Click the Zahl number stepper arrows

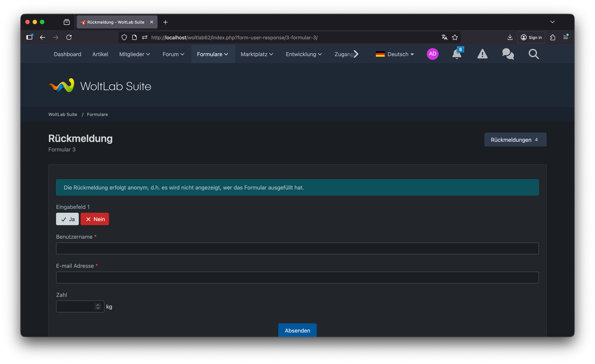coord(98,306)
